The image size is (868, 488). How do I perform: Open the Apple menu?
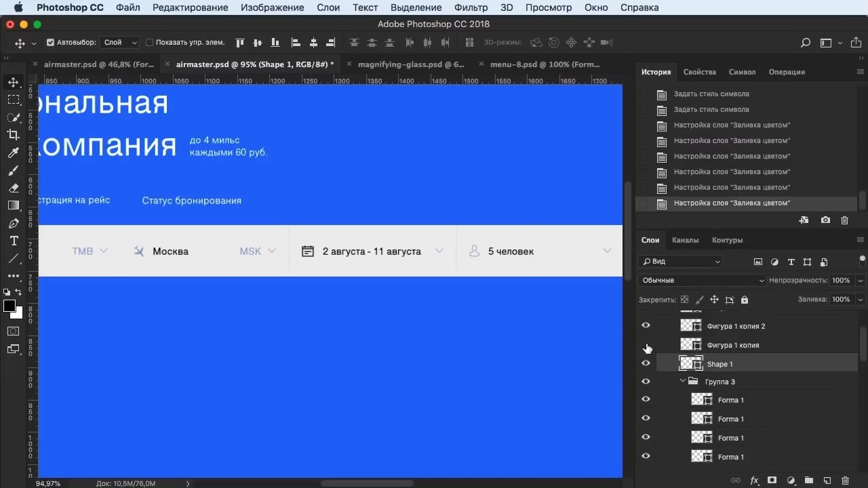coord(18,7)
